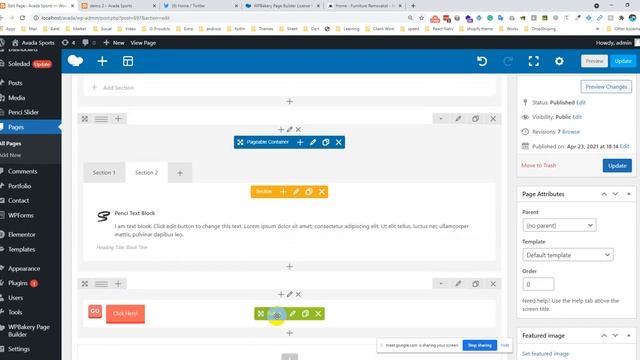This screenshot has height=360, width=640.
Task: Change first row column layout icon
Action: (101, 119)
